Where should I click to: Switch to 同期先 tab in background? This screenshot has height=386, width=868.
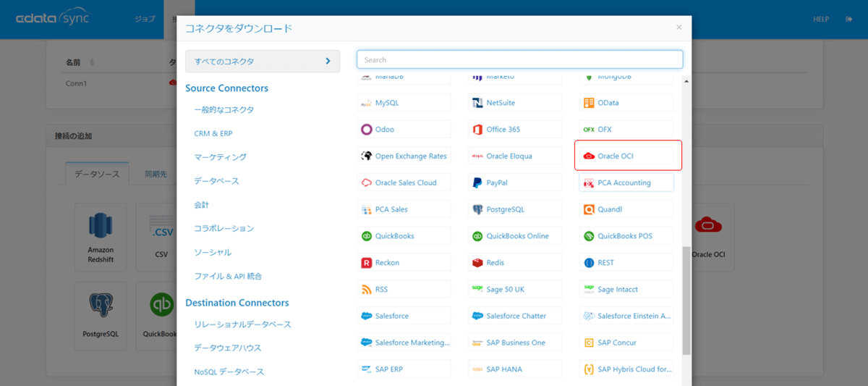tap(156, 174)
